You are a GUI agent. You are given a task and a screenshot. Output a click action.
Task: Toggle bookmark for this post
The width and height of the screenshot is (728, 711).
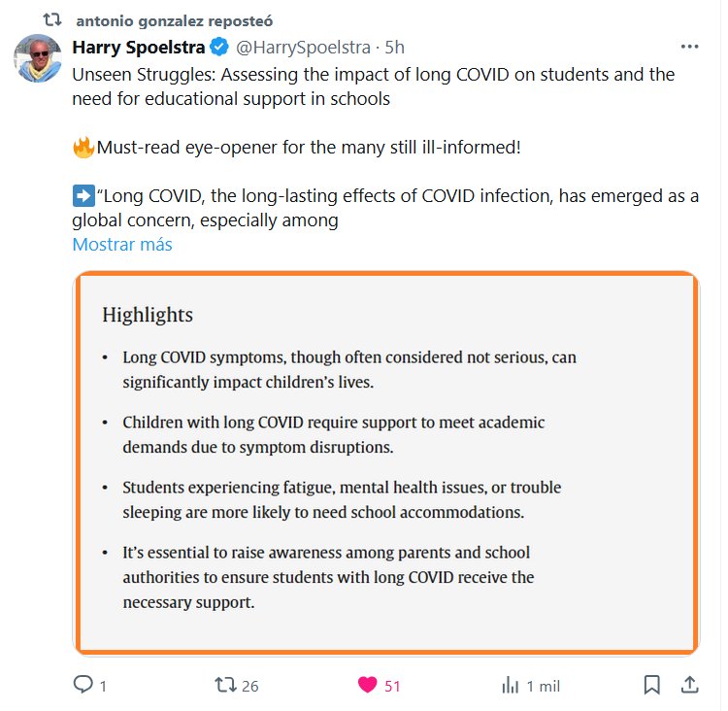tap(652, 685)
